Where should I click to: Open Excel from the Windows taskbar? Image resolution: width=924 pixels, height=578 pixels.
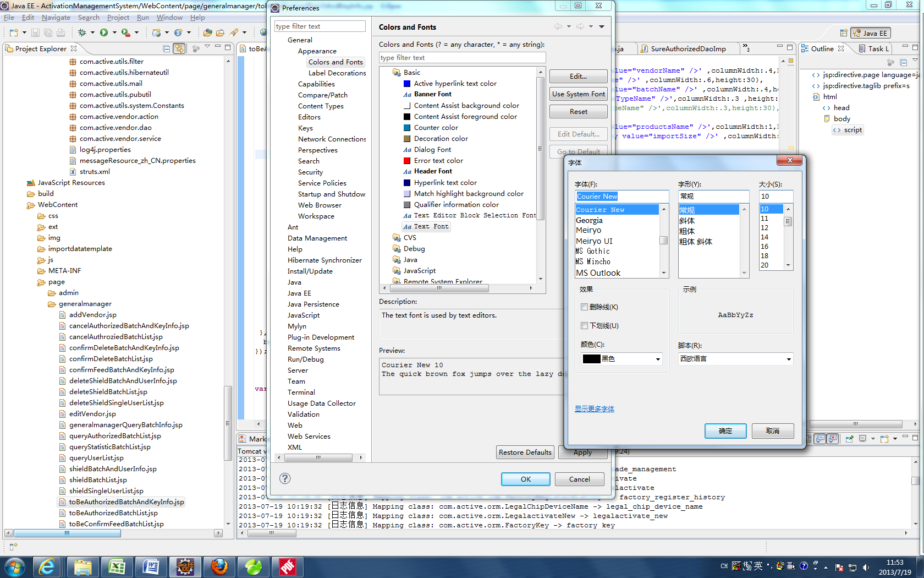116,566
